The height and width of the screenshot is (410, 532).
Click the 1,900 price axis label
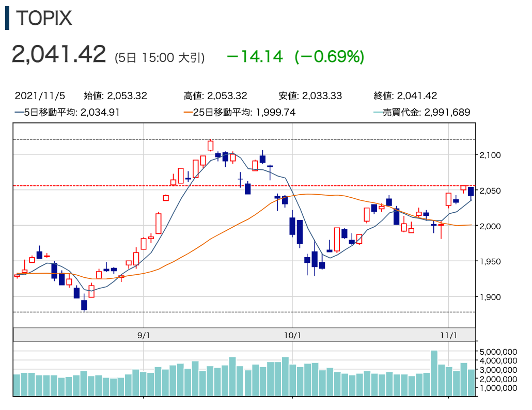(490, 297)
